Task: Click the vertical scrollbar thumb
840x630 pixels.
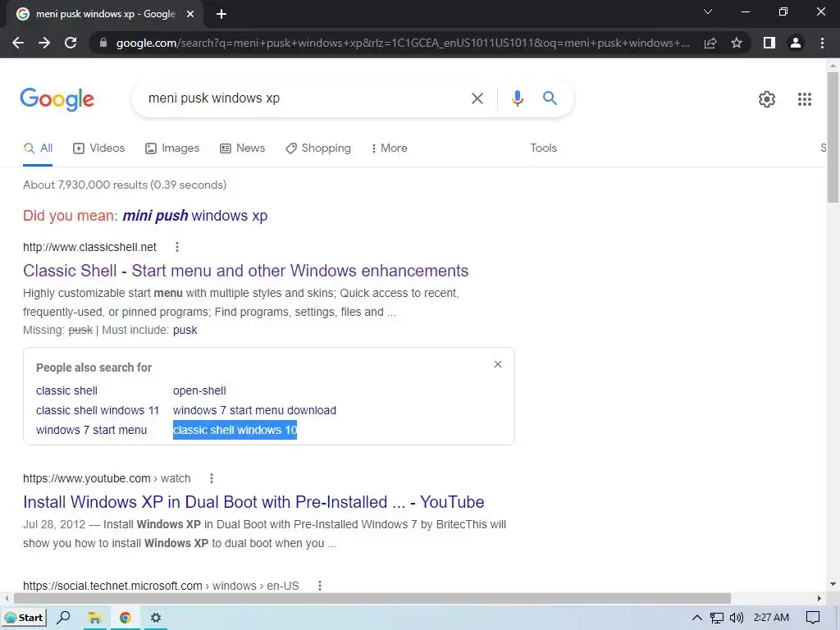Action: [833, 137]
